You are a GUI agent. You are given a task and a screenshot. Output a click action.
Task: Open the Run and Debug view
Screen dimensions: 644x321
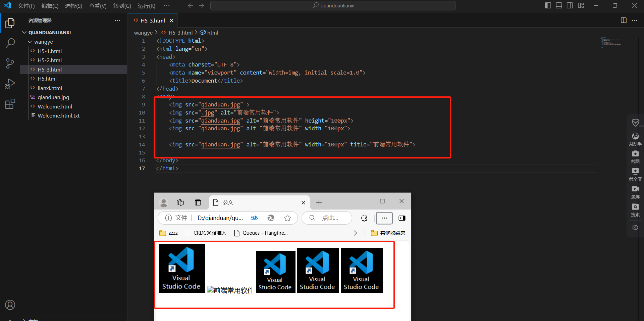(x=10, y=84)
